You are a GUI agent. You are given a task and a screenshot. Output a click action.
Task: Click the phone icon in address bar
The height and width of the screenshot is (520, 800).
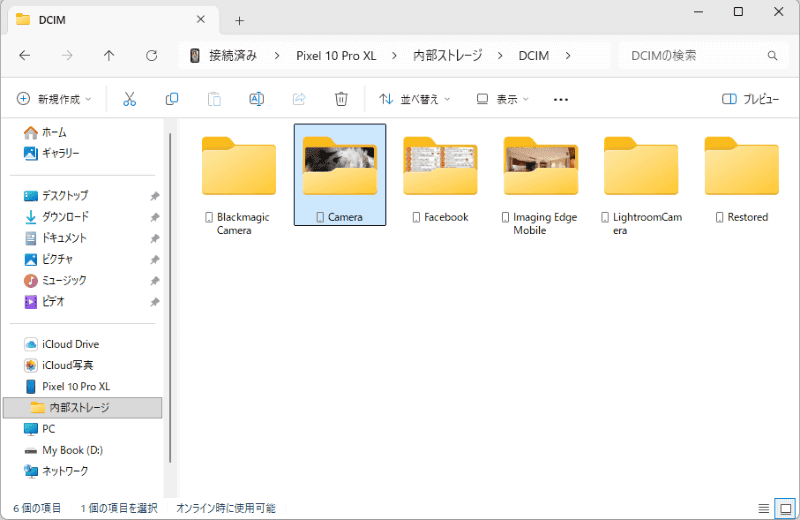point(194,56)
